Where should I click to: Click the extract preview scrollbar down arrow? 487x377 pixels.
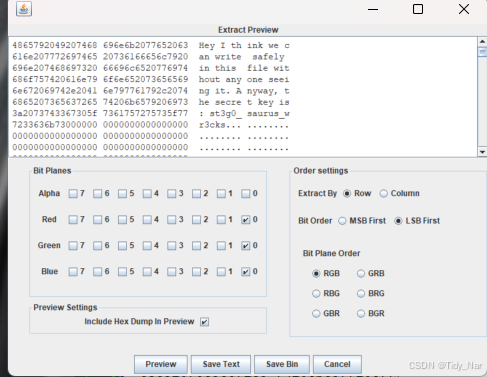482,152
